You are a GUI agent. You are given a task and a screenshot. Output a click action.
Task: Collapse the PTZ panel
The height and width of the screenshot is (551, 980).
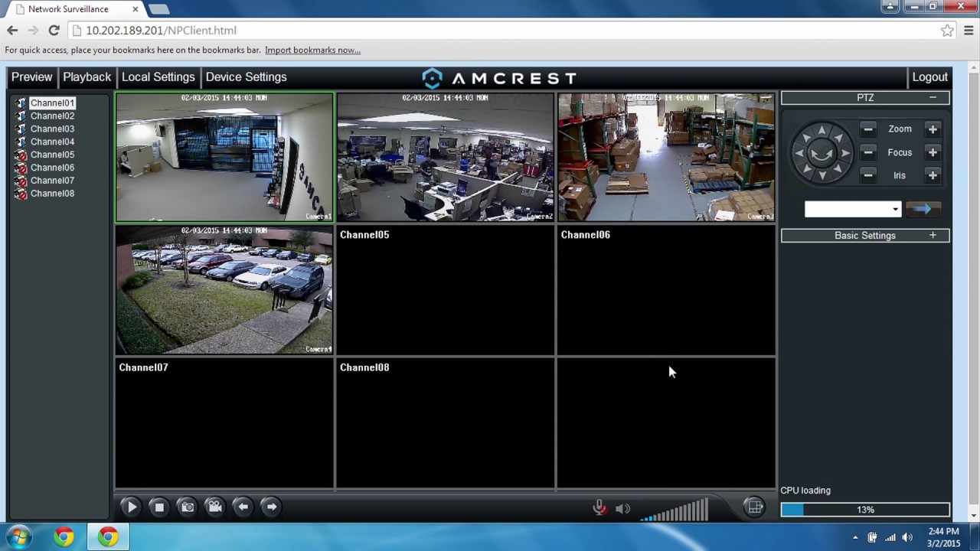click(933, 98)
